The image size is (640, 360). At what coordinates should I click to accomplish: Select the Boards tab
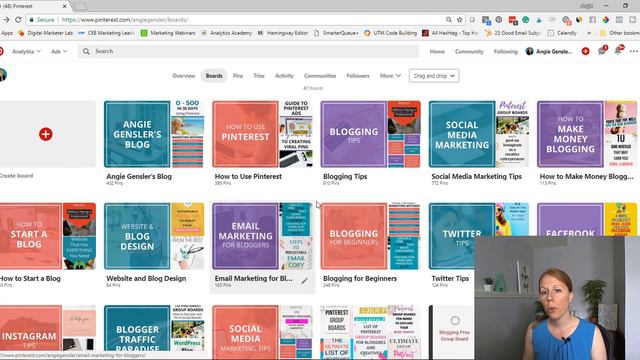(214, 76)
